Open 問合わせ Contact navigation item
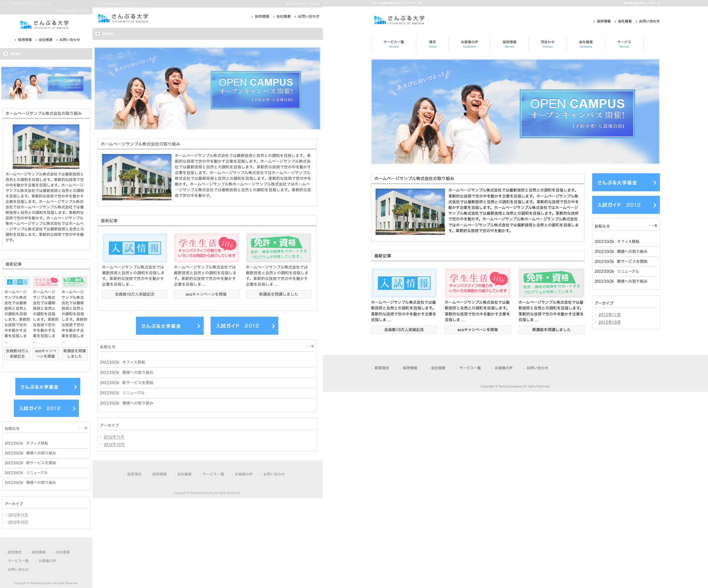This screenshot has height=588, width=708. pos(548,44)
